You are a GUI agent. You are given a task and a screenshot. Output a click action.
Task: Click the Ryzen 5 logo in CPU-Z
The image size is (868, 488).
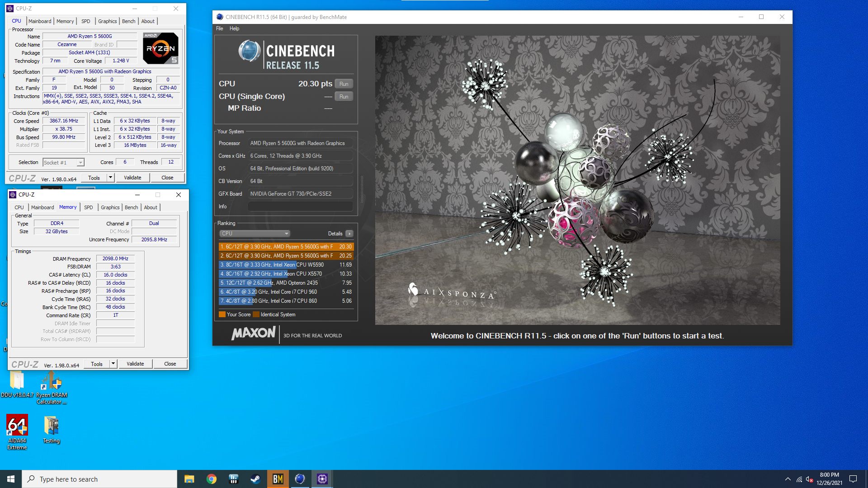coord(160,48)
